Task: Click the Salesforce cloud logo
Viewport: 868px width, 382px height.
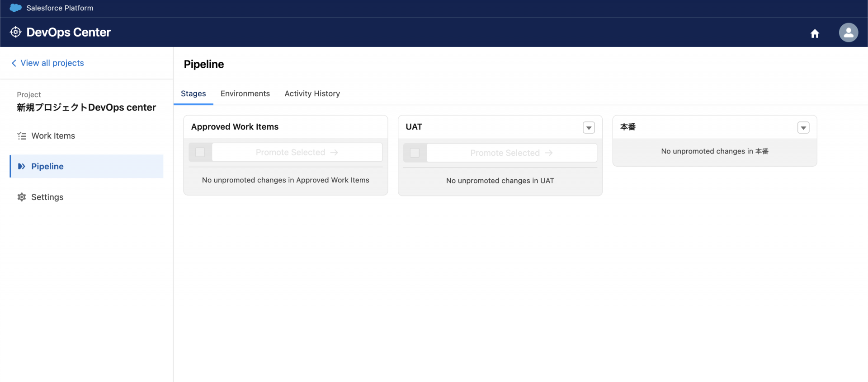Action: pyautogui.click(x=16, y=8)
